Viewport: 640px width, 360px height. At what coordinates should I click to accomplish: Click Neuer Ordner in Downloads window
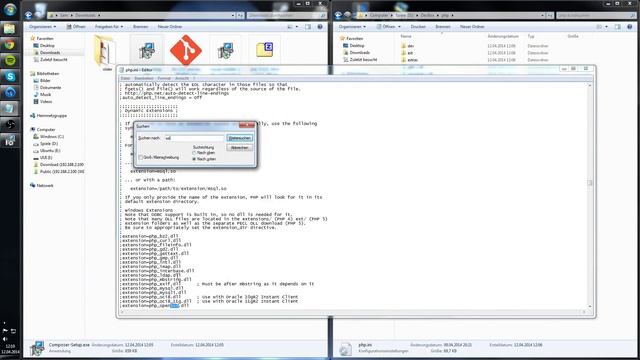coord(170,27)
